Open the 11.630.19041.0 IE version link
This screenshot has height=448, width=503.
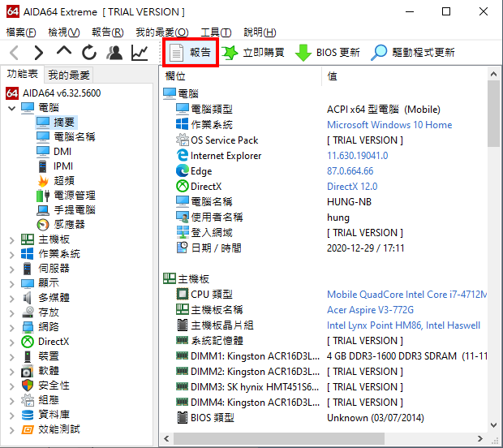click(x=357, y=156)
